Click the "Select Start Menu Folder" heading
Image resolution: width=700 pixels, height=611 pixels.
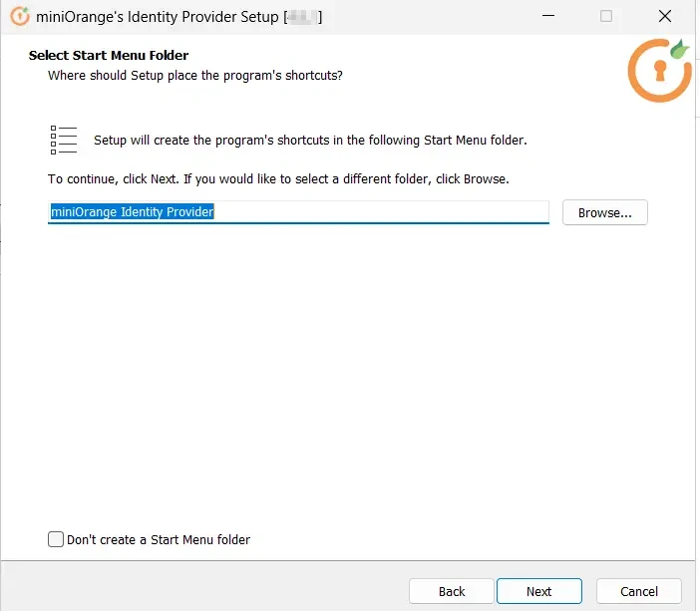coord(109,56)
